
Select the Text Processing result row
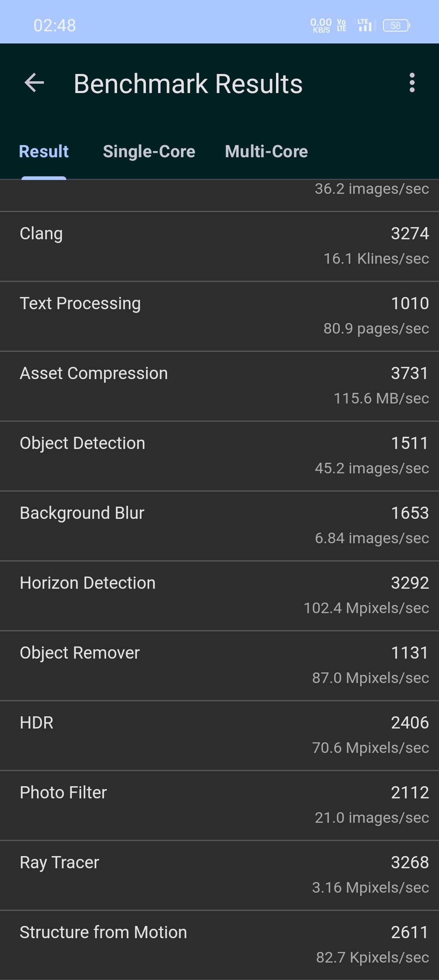[x=219, y=316]
